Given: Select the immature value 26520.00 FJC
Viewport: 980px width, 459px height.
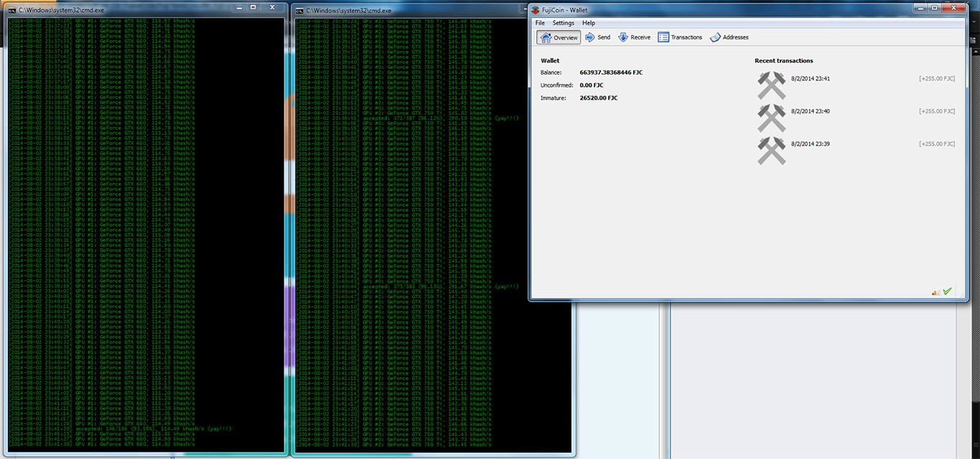Looking at the screenshot, I should coord(599,98).
